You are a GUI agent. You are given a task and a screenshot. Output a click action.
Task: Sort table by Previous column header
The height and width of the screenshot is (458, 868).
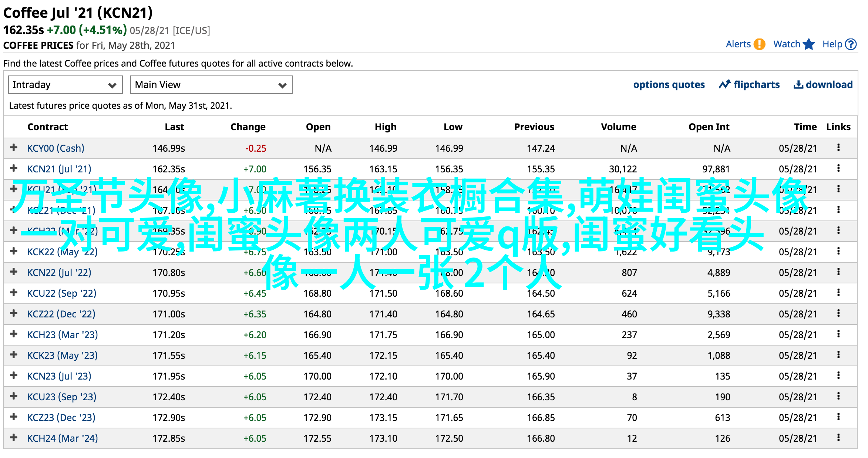534,127
